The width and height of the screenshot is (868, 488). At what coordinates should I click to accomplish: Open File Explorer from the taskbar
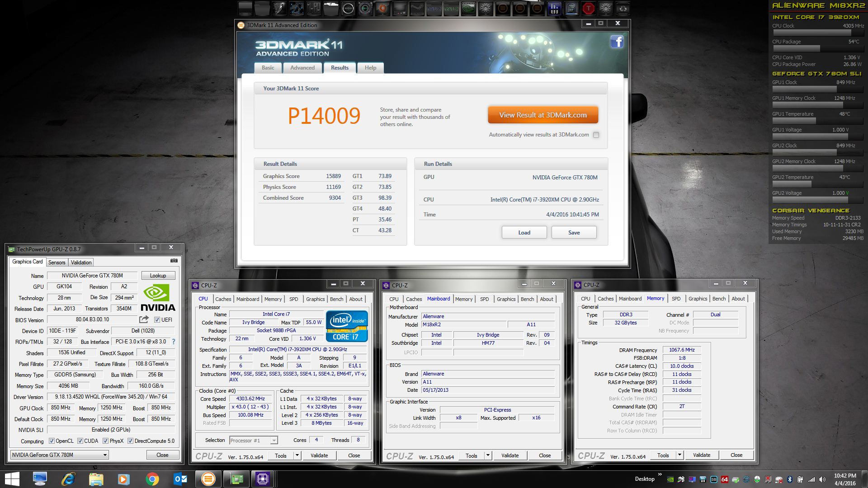point(96,479)
